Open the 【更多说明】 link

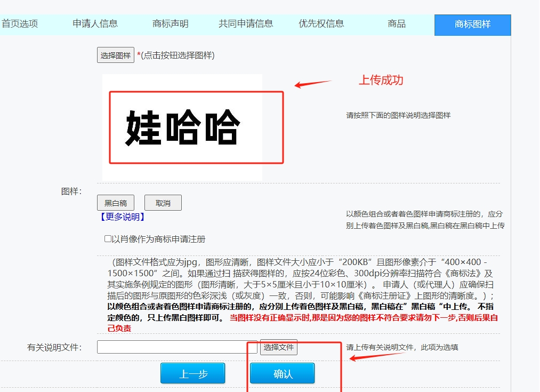pos(122,217)
